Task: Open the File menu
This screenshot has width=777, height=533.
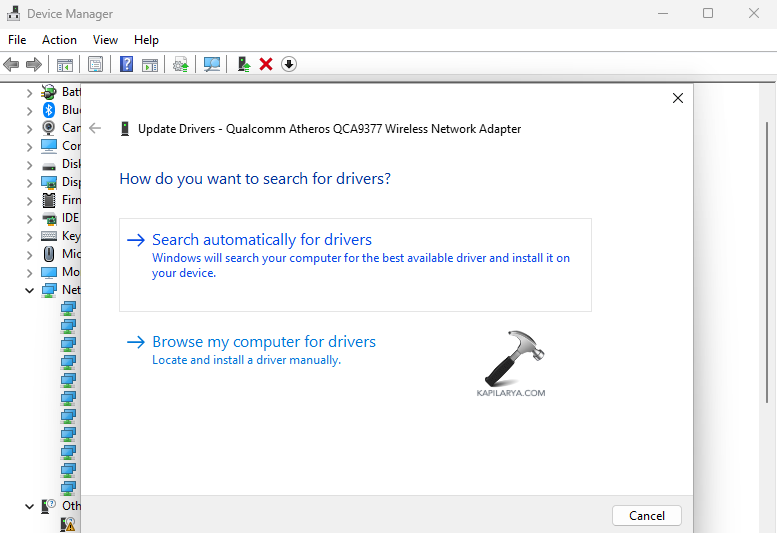Action: tap(17, 40)
